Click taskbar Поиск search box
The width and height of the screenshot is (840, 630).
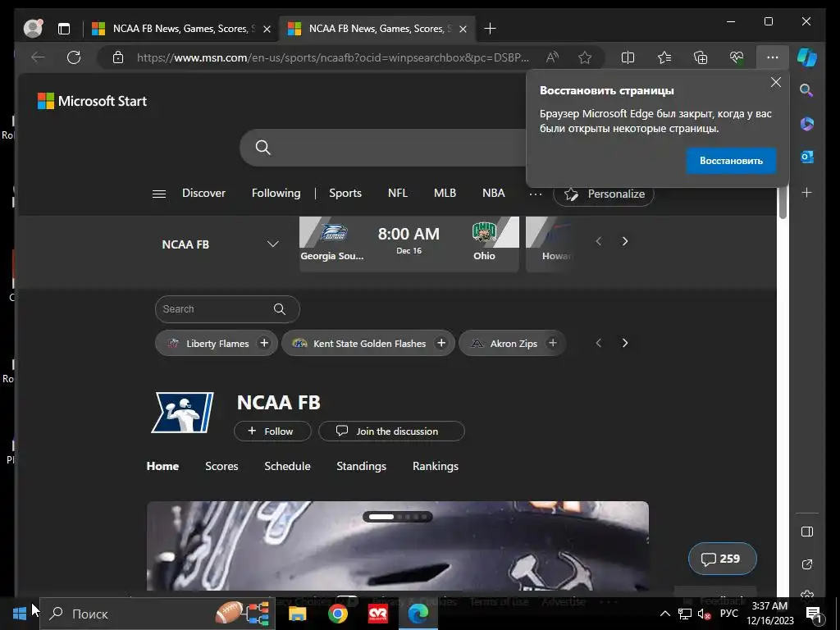click(x=157, y=614)
